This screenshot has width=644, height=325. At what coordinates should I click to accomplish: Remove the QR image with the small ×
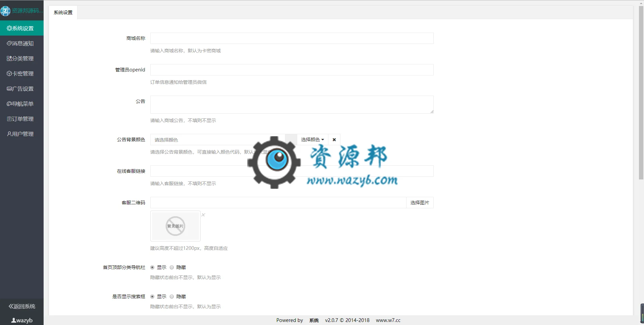click(x=203, y=215)
